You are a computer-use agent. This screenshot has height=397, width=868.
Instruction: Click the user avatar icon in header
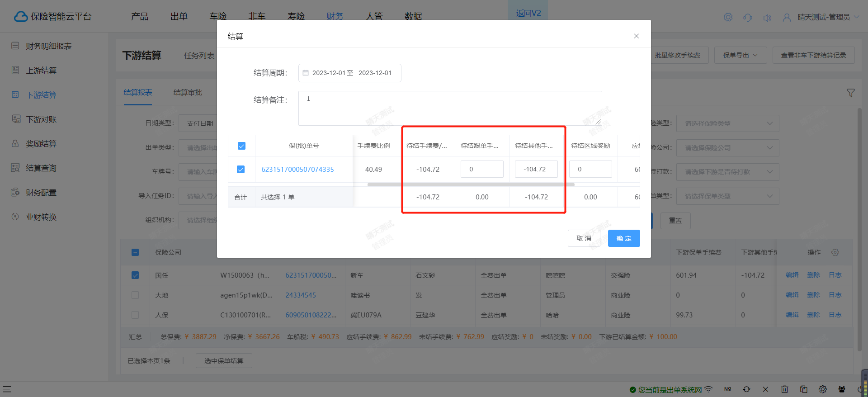pyautogui.click(x=787, y=17)
